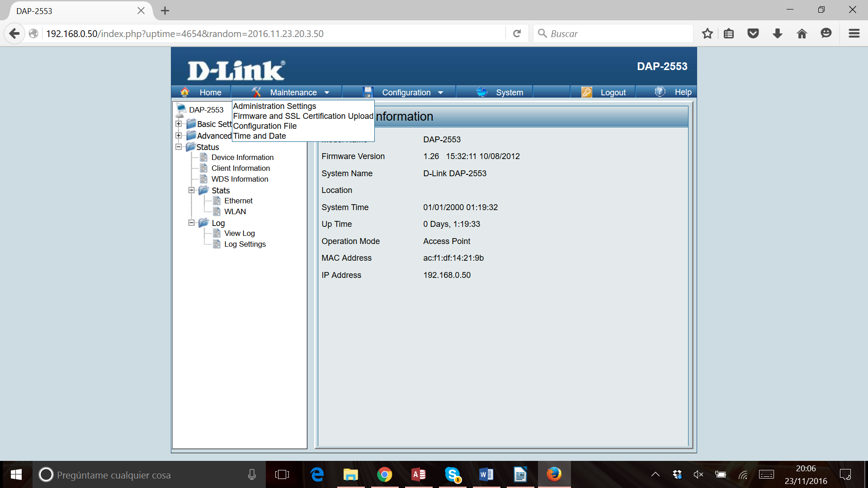Image resolution: width=868 pixels, height=488 pixels.
Task: Open the Configuration dropdown arrow
Action: (x=441, y=93)
